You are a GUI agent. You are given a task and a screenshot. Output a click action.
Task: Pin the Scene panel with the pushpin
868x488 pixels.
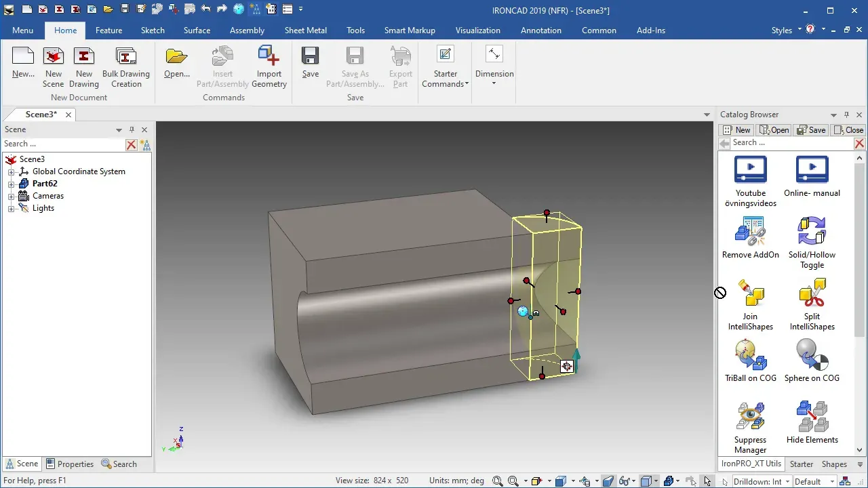(x=132, y=129)
